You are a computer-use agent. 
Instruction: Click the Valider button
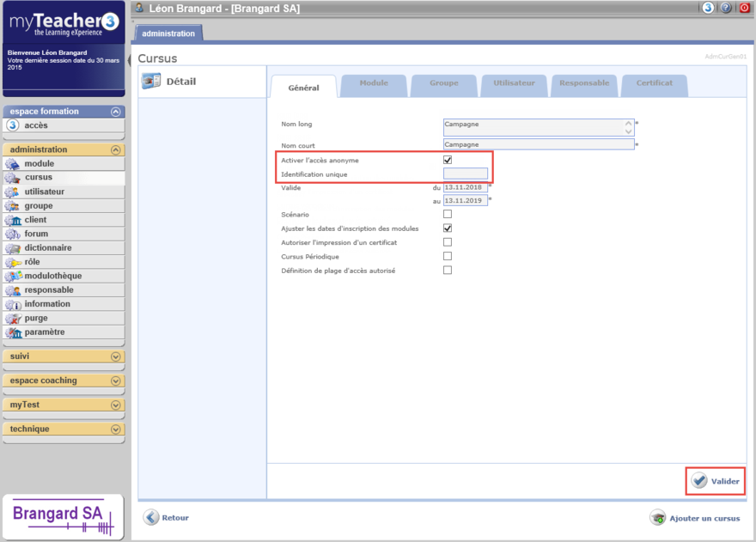coord(715,481)
